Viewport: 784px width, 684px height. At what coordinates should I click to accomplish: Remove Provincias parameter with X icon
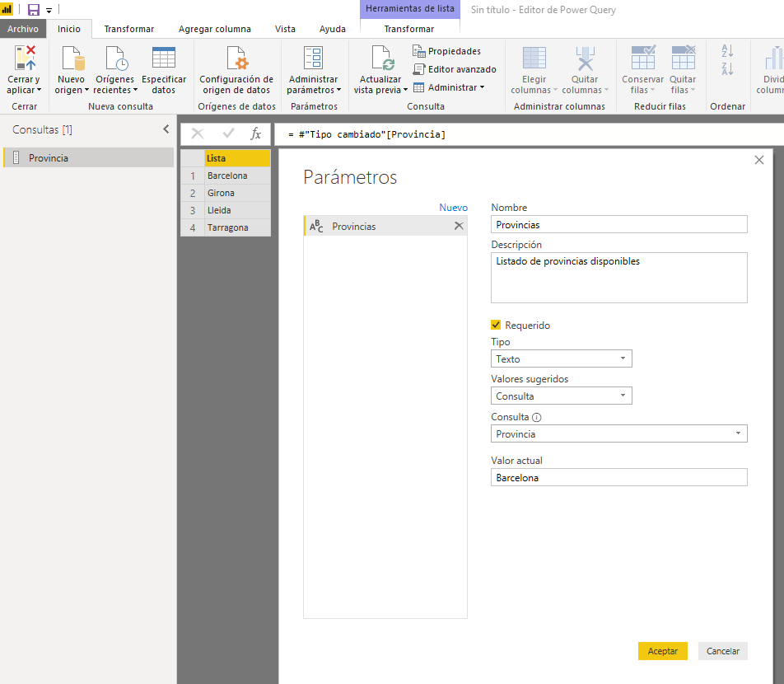tap(459, 226)
